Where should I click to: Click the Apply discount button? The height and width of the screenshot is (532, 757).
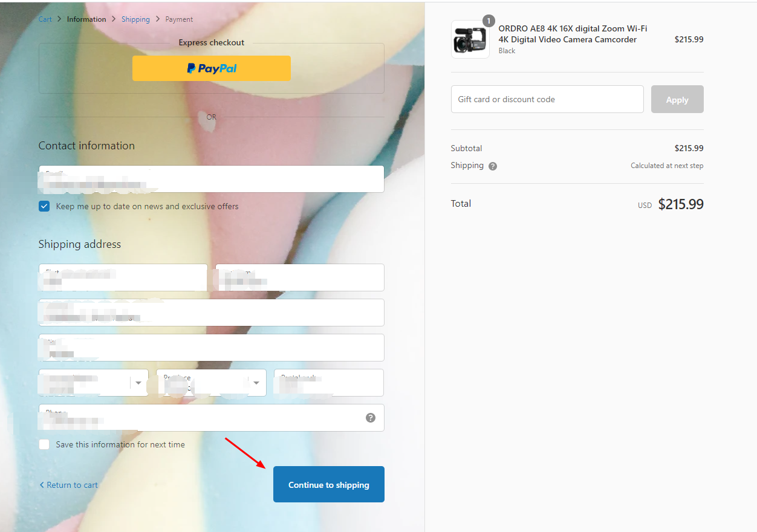tap(677, 99)
